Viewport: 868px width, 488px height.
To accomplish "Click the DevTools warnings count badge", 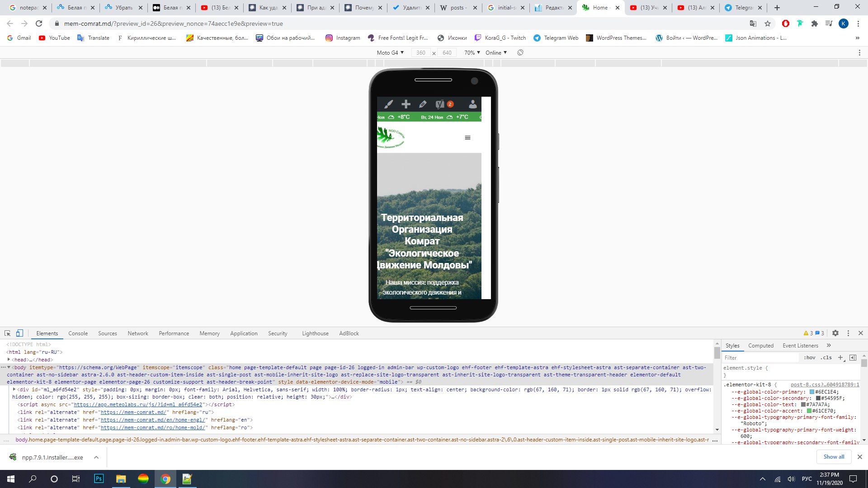I will (808, 333).
